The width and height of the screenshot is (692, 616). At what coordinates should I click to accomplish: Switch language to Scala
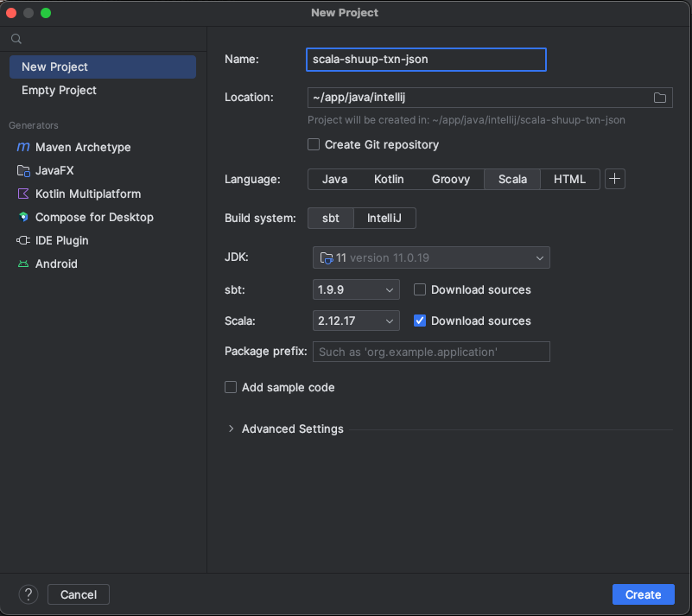[512, 179]
